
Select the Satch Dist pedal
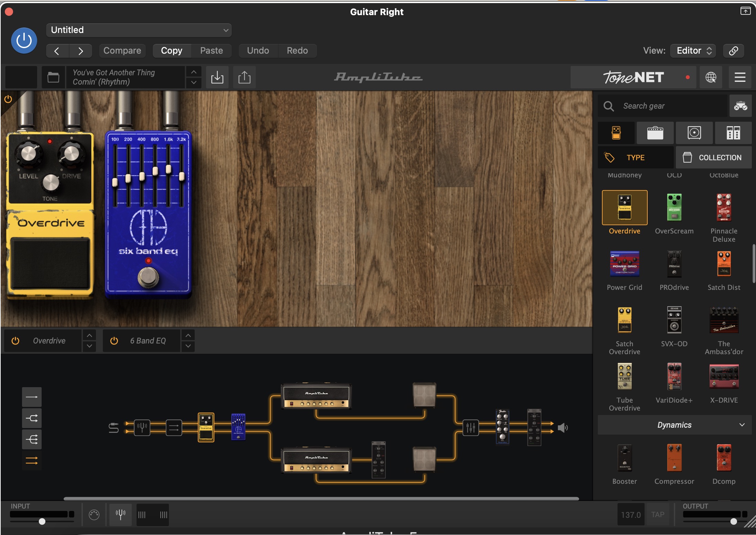(x=724, y=264)
